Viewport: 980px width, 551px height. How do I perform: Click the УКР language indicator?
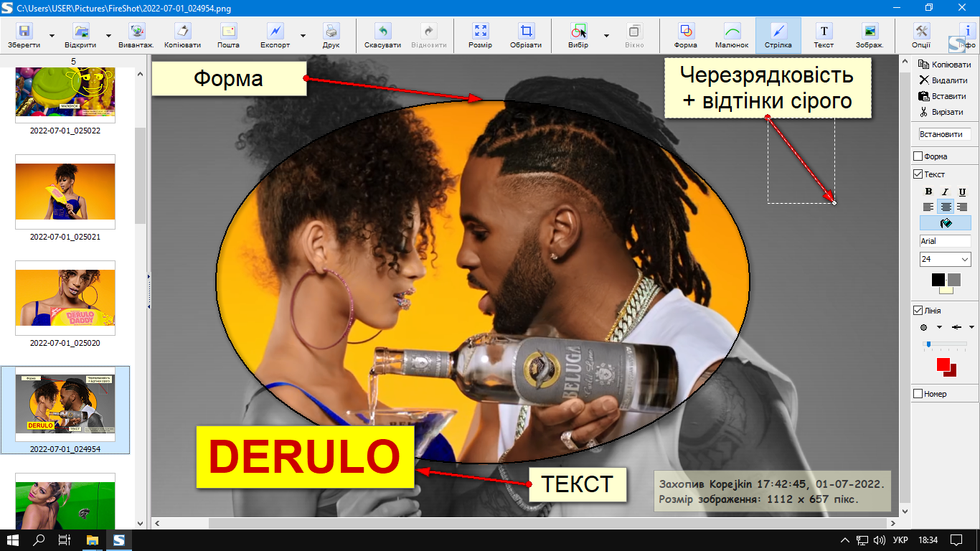[901, 540]
